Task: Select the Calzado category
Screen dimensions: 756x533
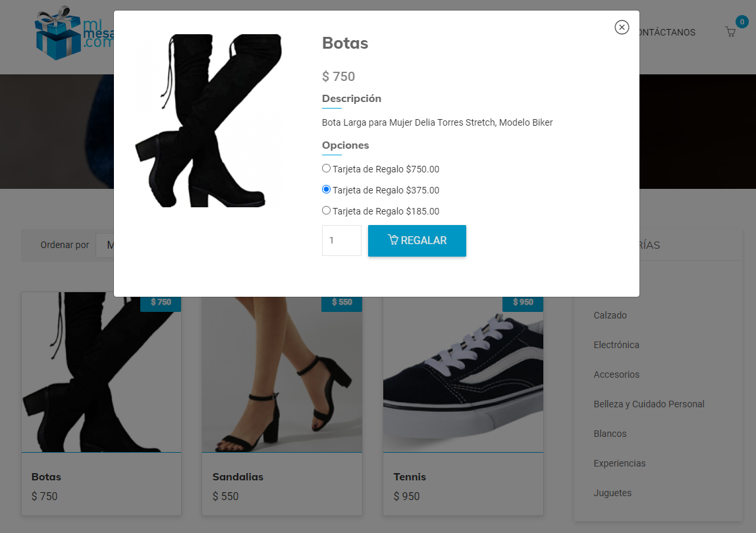Action: click(610, 315)
